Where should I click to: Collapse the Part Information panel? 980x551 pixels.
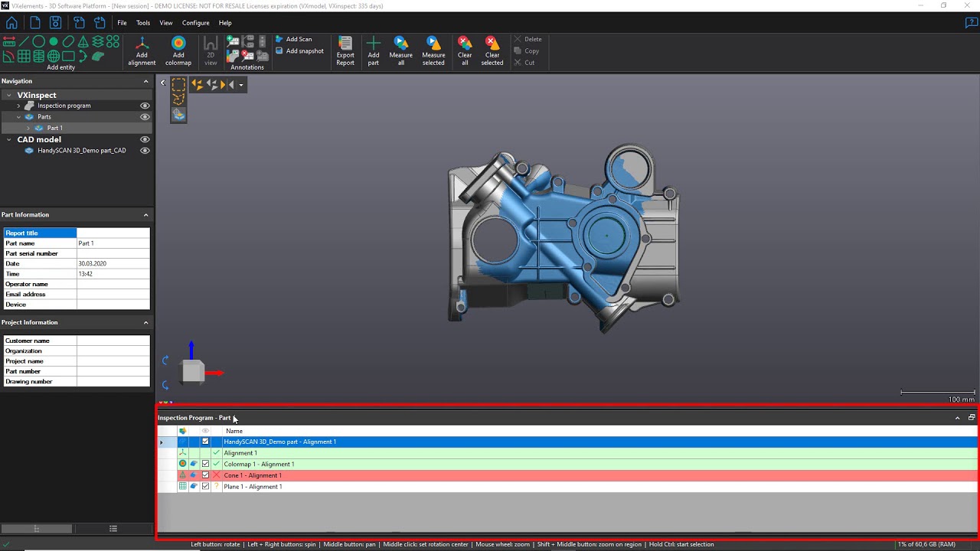(x=145, y=214)
